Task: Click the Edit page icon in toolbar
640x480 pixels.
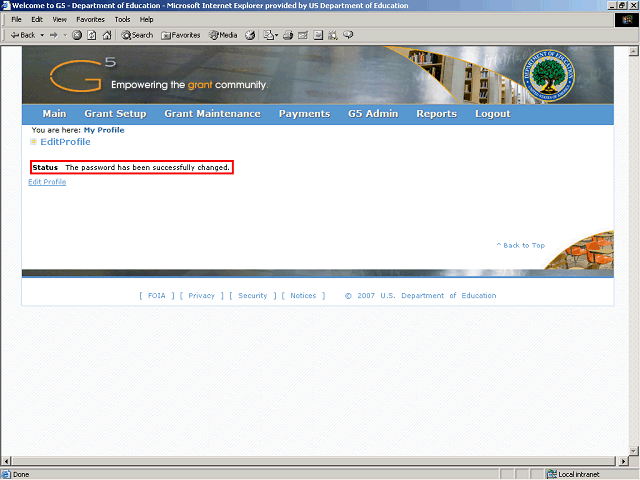Action: [x=303, y=36]
